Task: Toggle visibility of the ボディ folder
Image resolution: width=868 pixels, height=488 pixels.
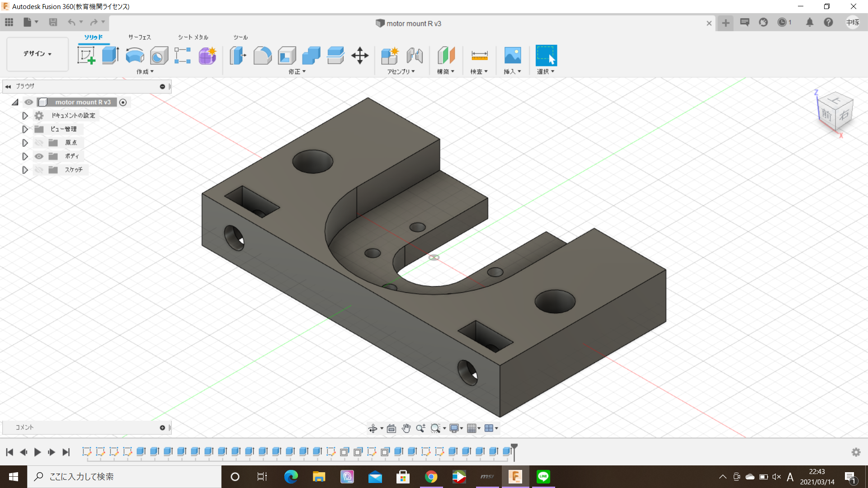Action: 39,156
